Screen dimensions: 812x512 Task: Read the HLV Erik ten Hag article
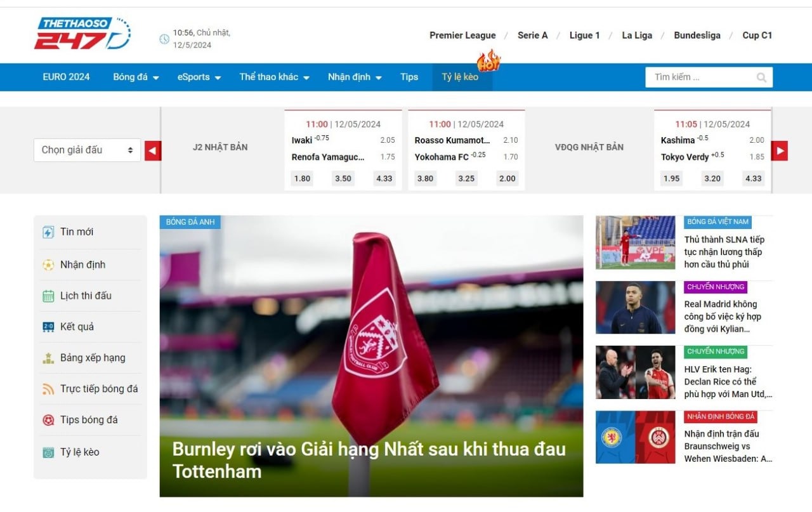[728, 381]
